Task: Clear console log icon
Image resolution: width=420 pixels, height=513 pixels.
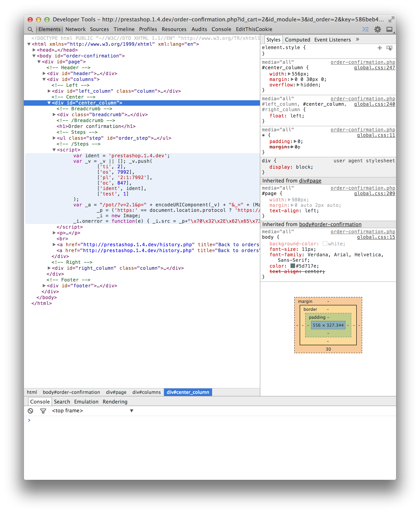Action: tap(30, 411)
